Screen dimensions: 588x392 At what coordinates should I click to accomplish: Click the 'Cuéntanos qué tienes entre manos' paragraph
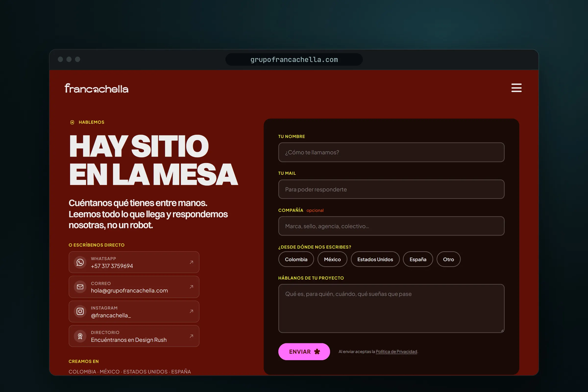pos(148,214)
